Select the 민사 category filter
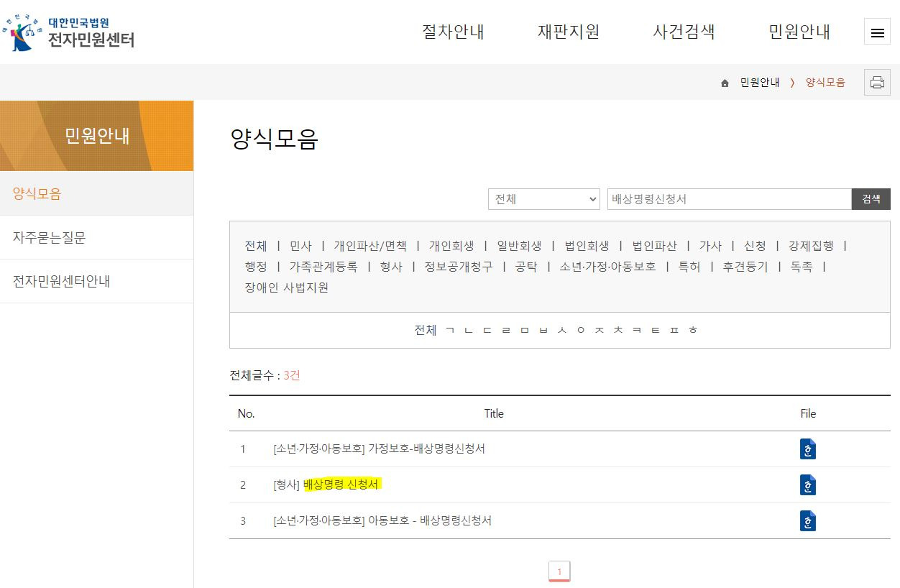 (x=300, y=245)
